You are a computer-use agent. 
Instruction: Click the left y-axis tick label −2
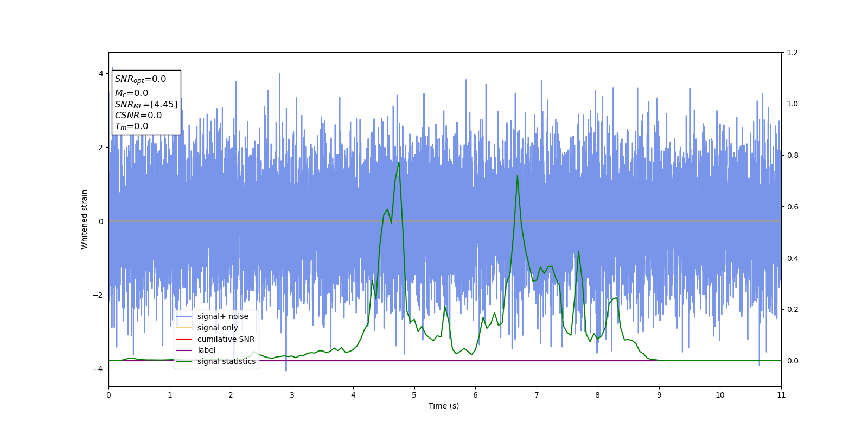[x=99, y=295]
